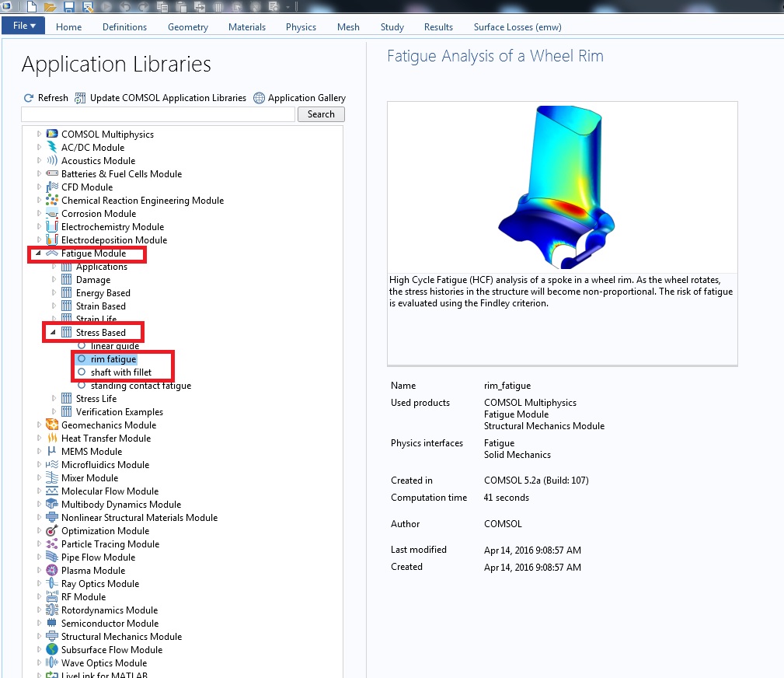Click the library search text field

tap(158, 114)
